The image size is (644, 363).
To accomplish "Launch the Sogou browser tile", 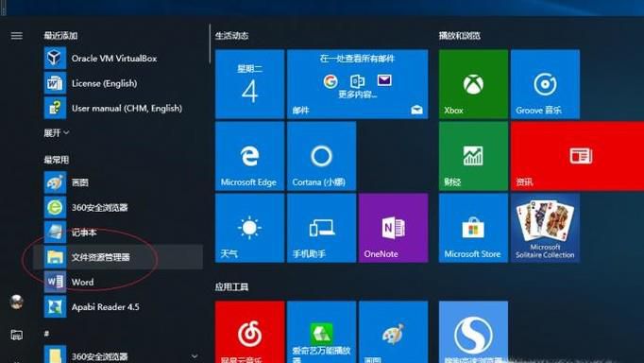I will (x=473, y=332).
